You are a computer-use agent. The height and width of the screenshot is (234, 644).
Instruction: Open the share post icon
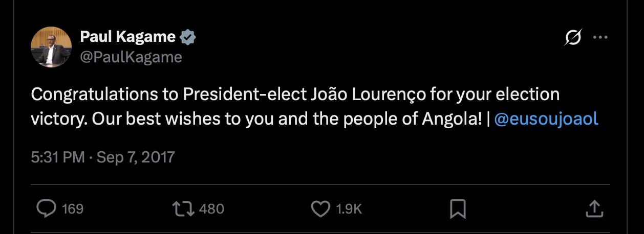[593, 208]
